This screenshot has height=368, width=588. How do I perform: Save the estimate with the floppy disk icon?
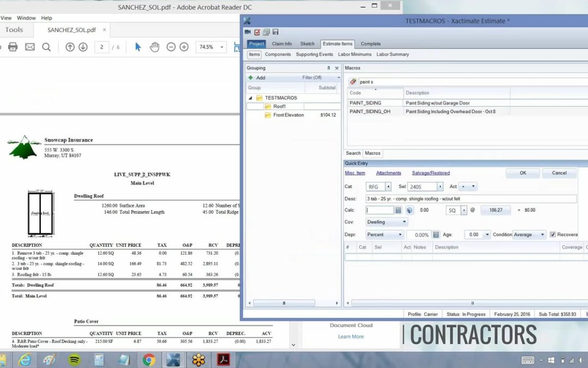(275, 32)
